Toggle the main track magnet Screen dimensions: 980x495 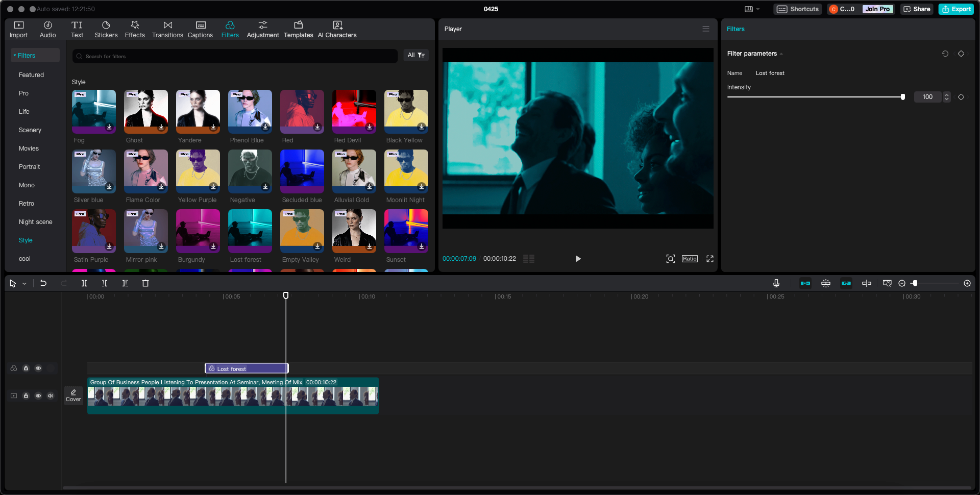(805, 283)
